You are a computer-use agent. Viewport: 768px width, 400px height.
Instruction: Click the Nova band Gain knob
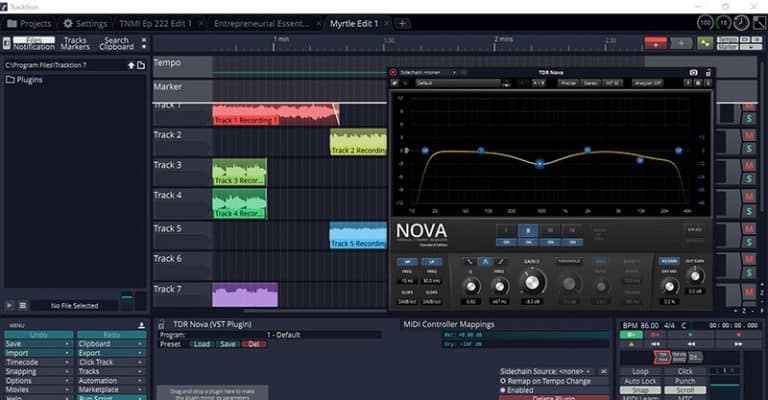532,282
